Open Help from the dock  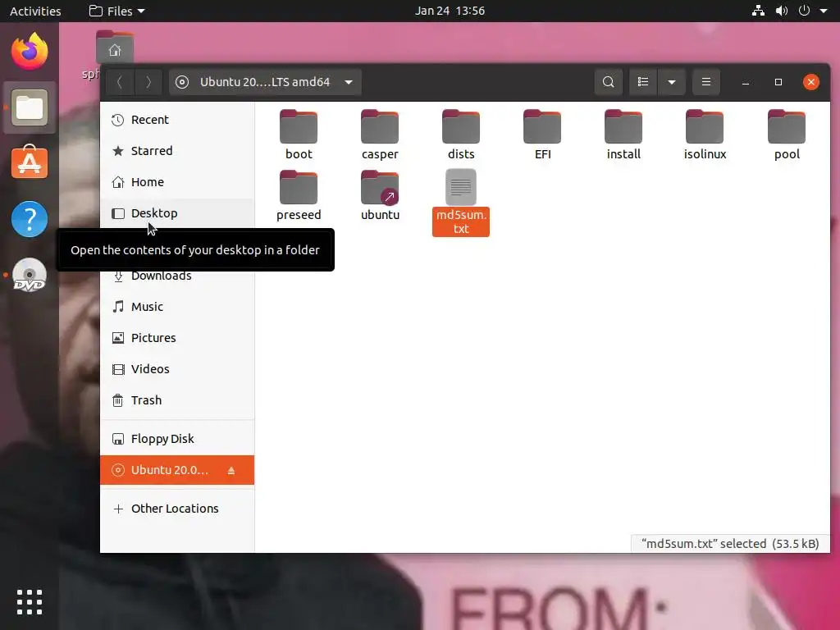(x=30, y=218)
